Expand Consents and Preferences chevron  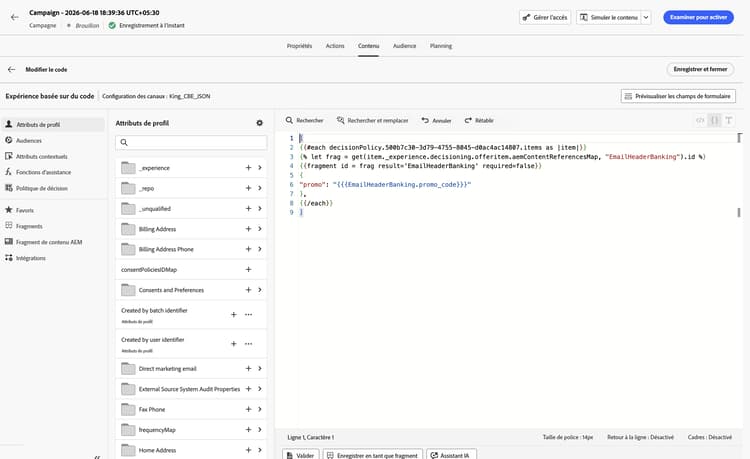click(x=260, y=290)
